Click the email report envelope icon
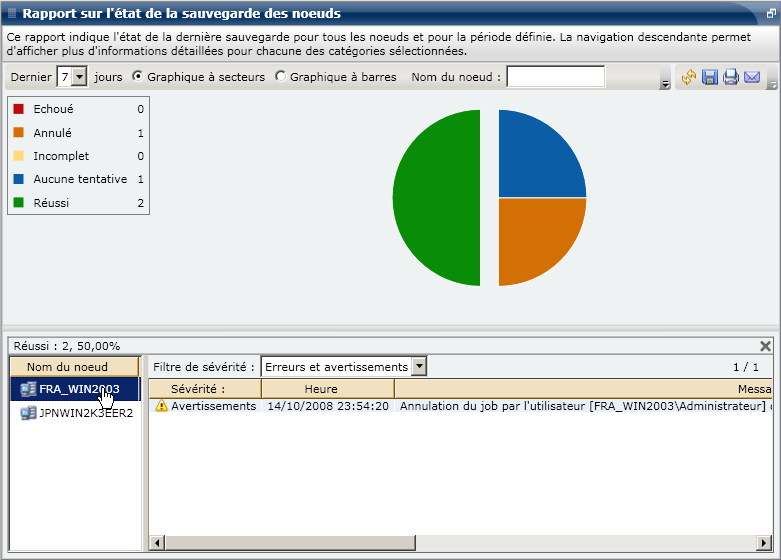 (x=752, y=77)
